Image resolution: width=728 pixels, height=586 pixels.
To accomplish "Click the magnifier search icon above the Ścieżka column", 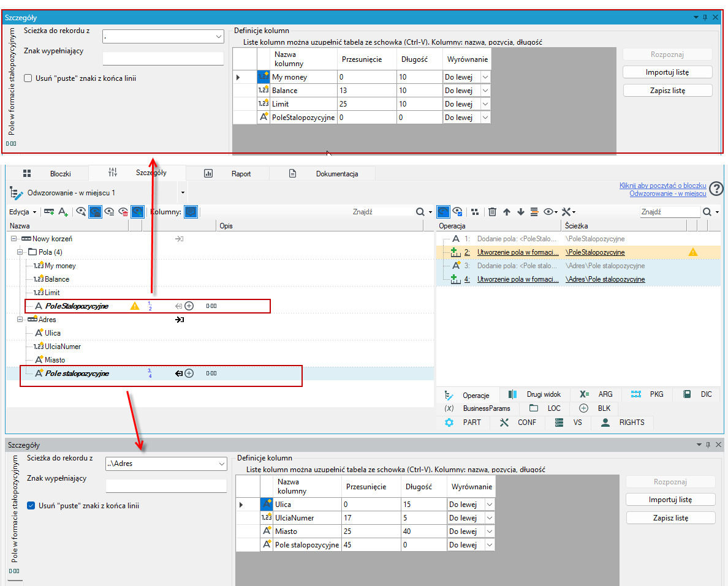I will pos(707,212).
